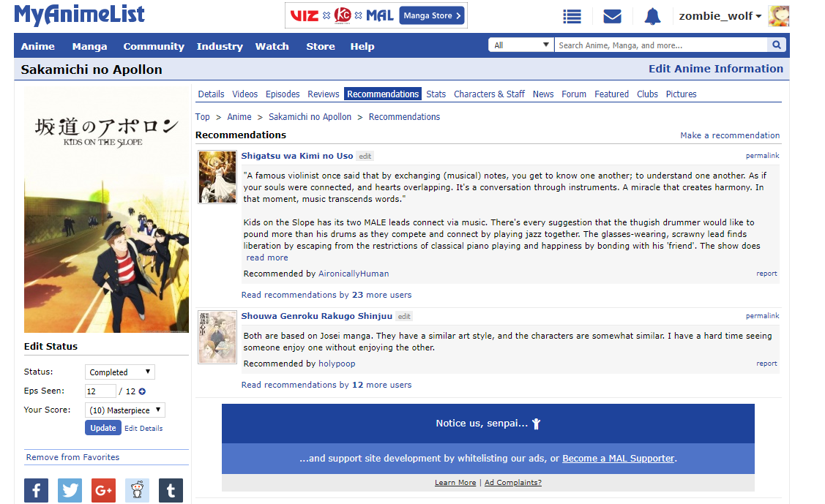This screenshot has width=825, height=504.
Task: Open the notifications bell icon
Action: coord(652,16)
